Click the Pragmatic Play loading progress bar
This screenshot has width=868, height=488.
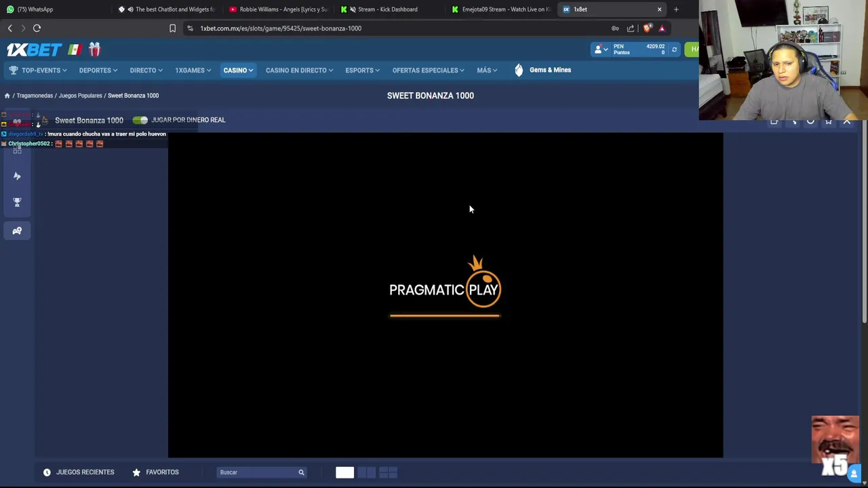pyautogui.click(x=445, y=316)
